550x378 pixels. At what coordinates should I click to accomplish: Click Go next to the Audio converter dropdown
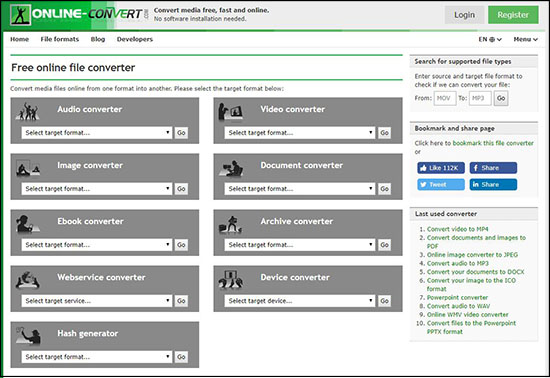[181, 133]
